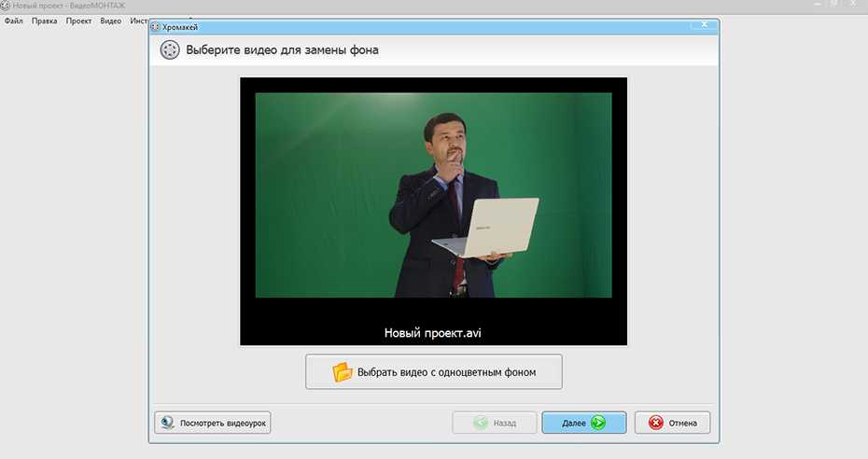Close the Хромакей dialog window
The width and height of the screenshot is (868, 459).
(706, 25)
